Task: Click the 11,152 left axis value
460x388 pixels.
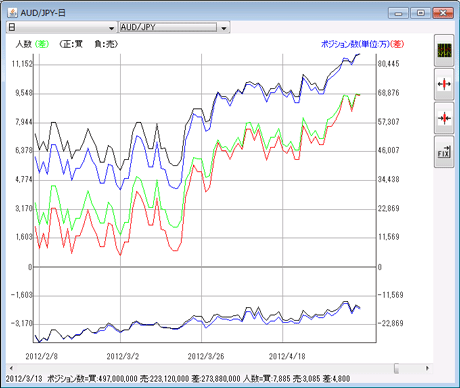Action: click(x=23, y=64)
